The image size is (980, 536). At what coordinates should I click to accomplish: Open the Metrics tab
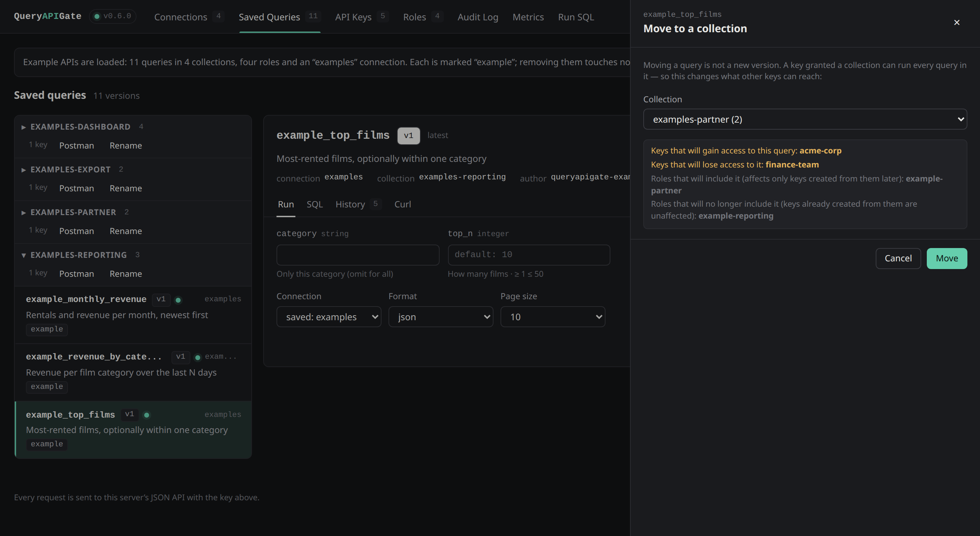[x=528, y=17]
